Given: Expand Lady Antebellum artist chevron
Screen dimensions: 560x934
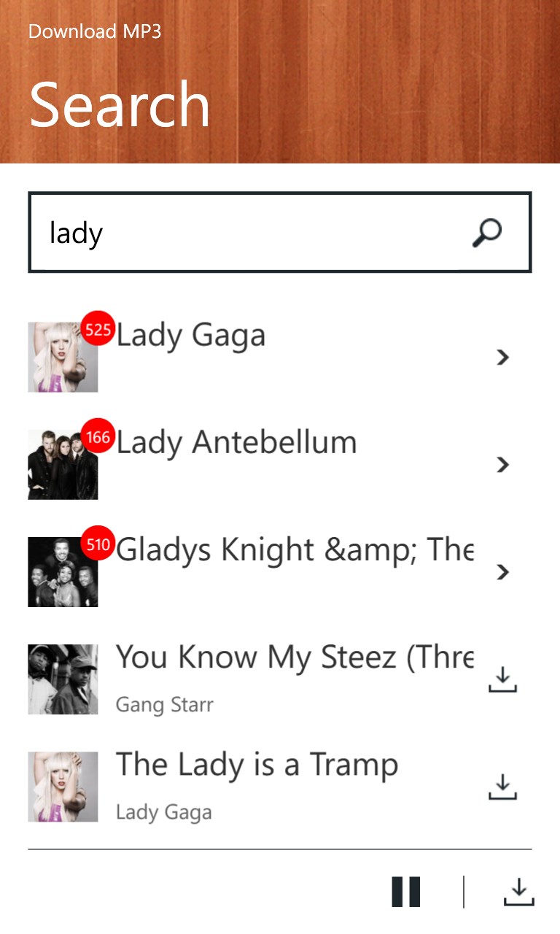Looking at the screenshot, I should pyautogui.click(x=502, y=464).
